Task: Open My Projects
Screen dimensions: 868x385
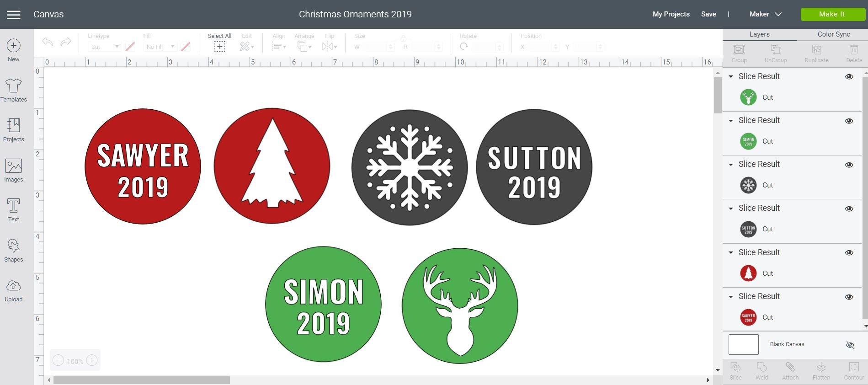Action: tap(671, 14)
